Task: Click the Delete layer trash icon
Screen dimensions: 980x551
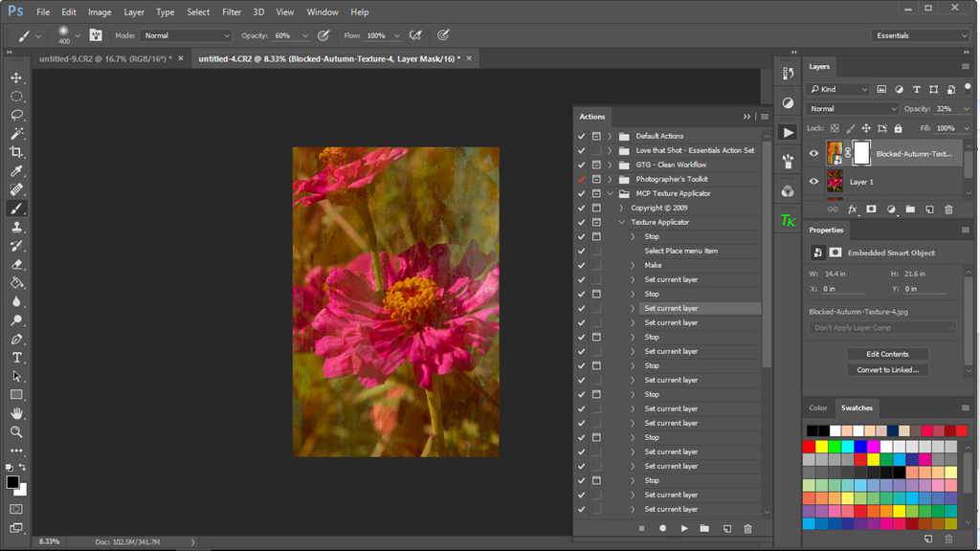Action: [948, 209]
